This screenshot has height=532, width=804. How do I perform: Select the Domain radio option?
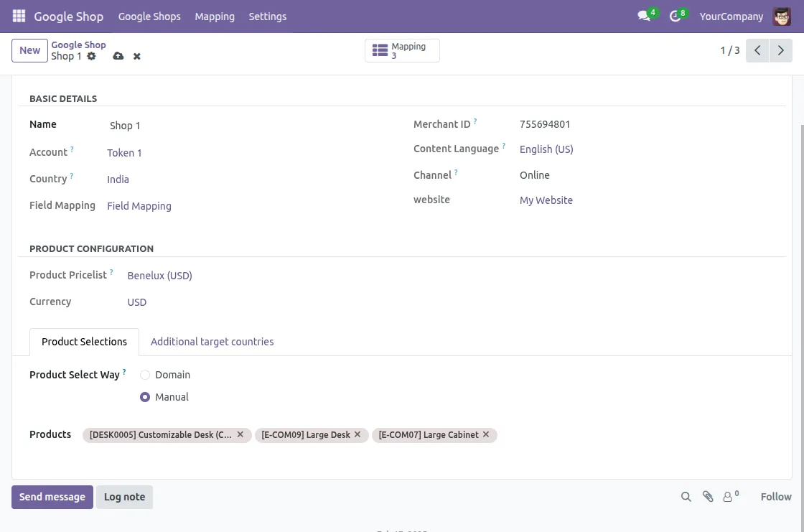click(145, 375)
